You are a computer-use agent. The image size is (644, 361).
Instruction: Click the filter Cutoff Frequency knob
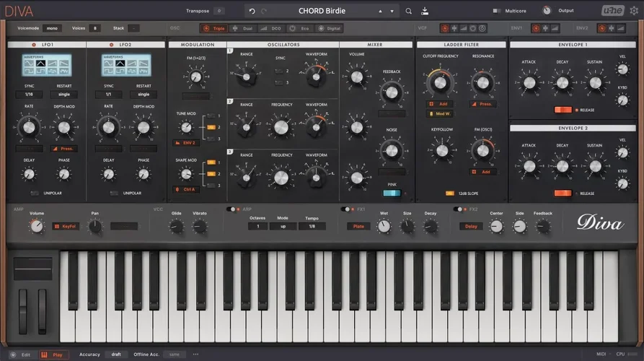[438, 82]
